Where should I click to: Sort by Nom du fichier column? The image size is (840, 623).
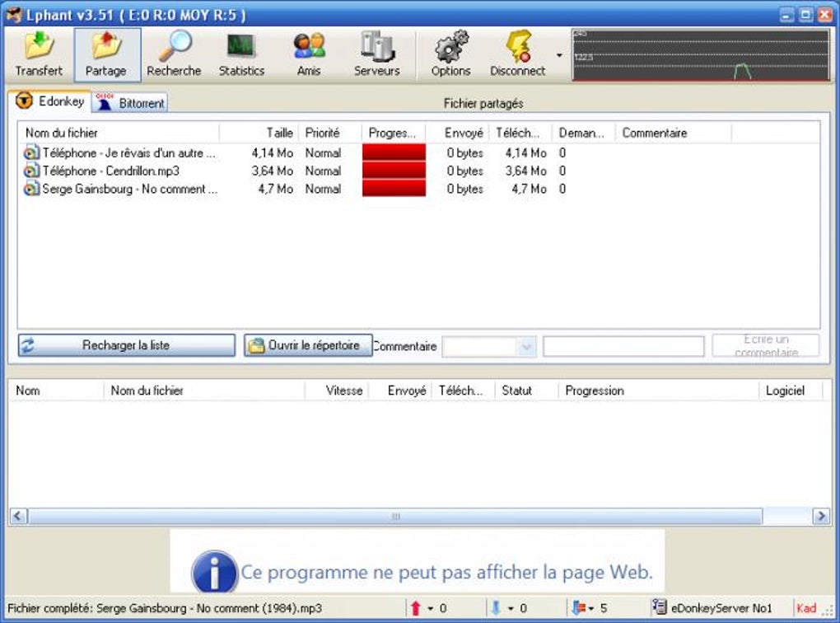(x=119, y=133)
